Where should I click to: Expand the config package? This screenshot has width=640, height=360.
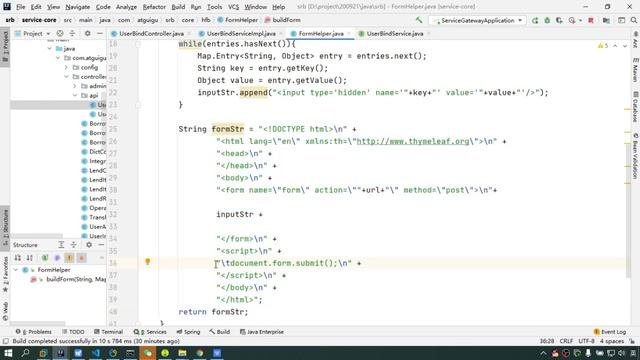(x=66, y=67)
